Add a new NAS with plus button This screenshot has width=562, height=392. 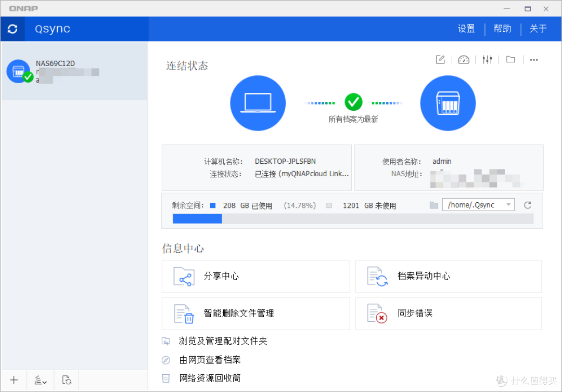14,380
